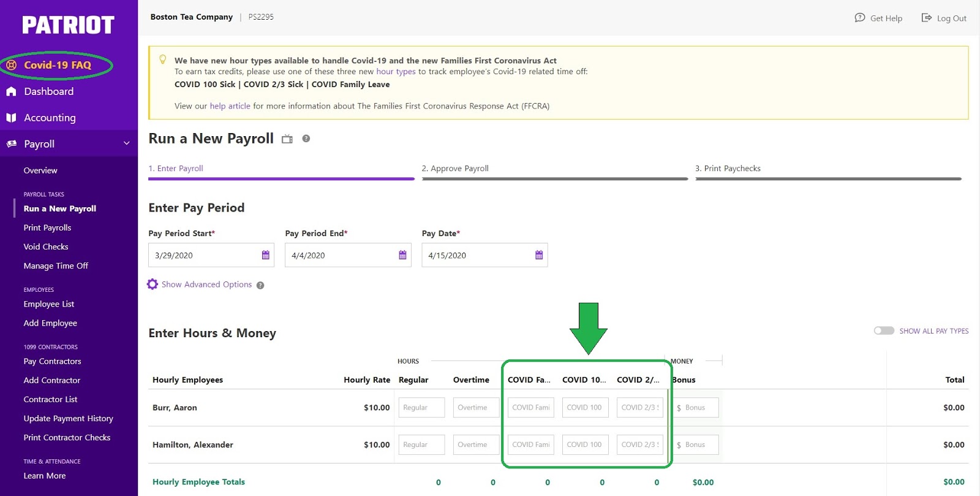Open the calendar picker for Pay Period Start
Viewport: 980px width, 496px height.
[266, 255]
